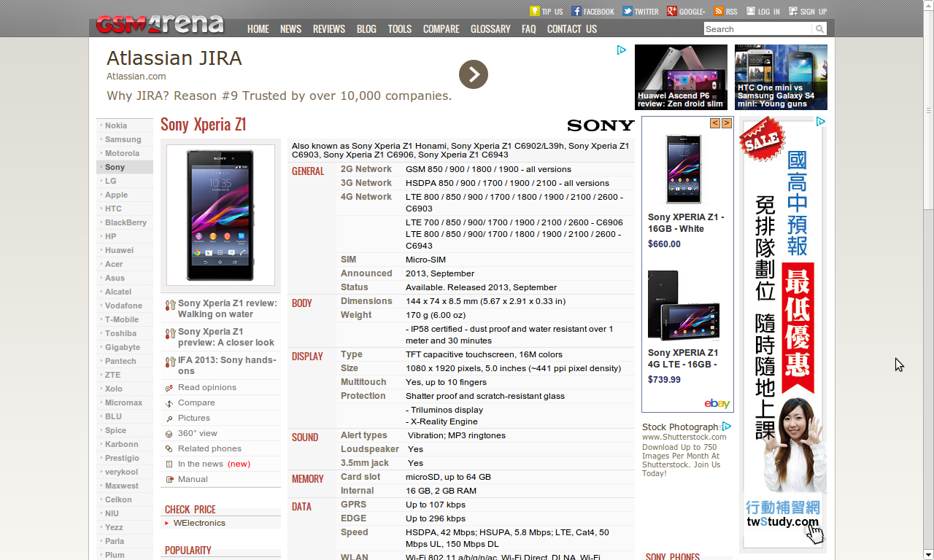
Task: Open Sony XPERIA Z1 16GB White listing image
Action: tap(684, 169)
